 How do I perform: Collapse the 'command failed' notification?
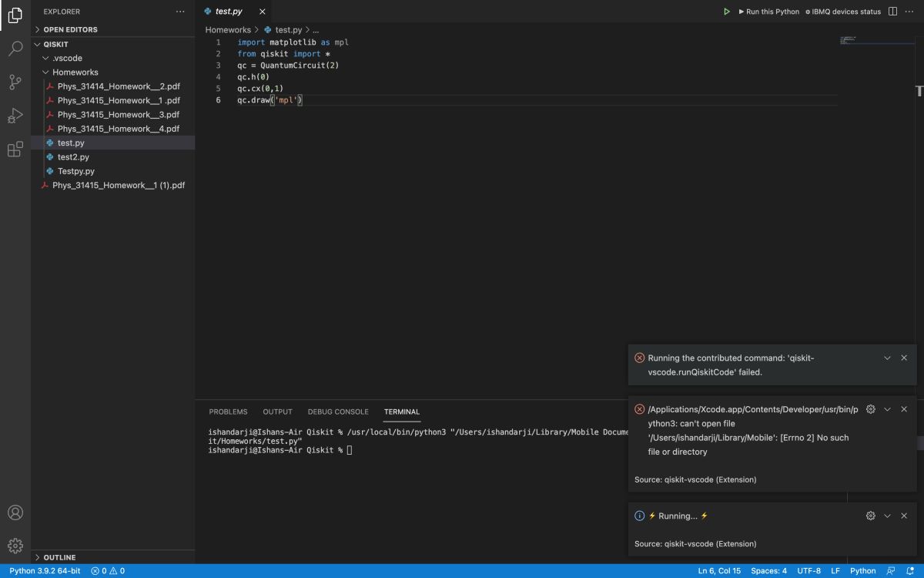coord(887,358)
